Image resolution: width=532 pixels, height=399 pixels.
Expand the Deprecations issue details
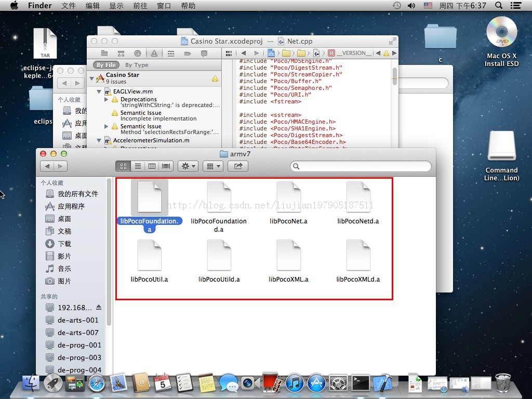click(106, 99)
